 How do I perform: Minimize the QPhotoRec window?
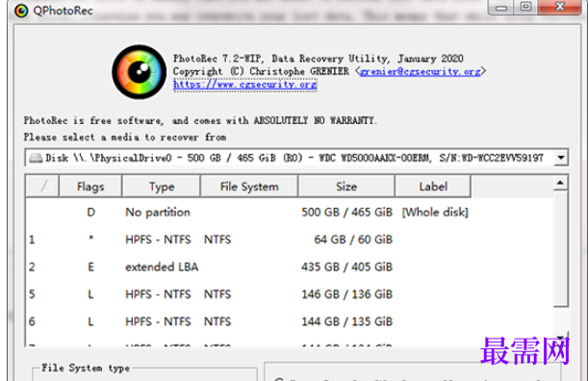501,8
